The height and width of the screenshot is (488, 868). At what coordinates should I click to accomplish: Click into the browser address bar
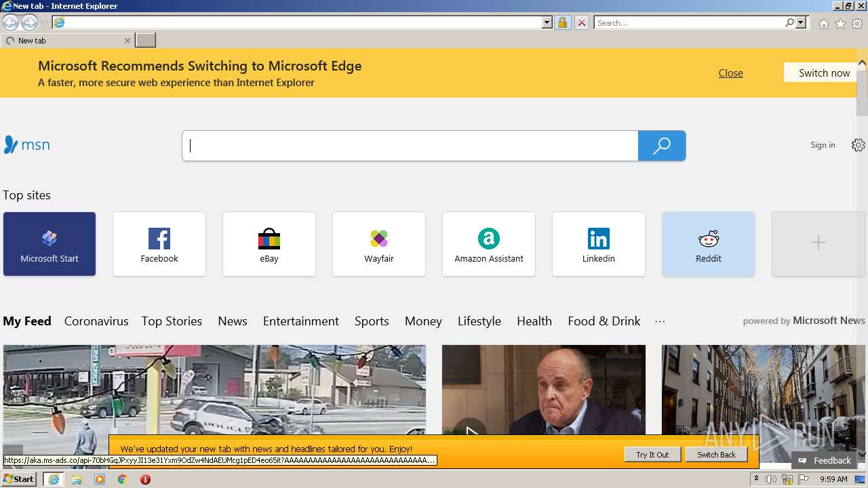[x=303, y=22]
